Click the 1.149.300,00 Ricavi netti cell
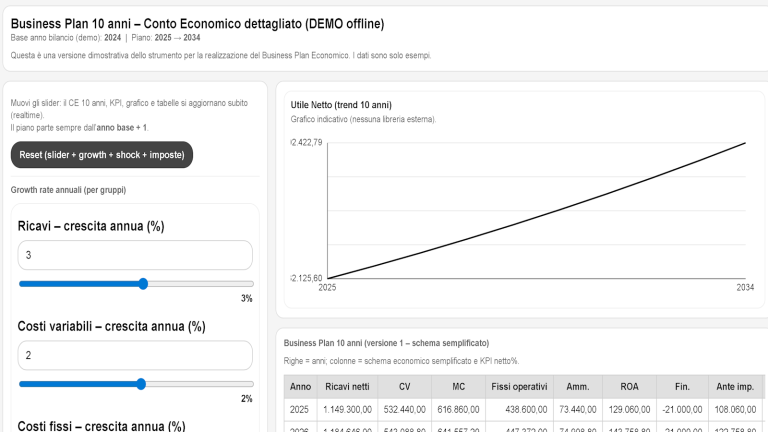This screenshot has width=768, height=432. point(346,410)
